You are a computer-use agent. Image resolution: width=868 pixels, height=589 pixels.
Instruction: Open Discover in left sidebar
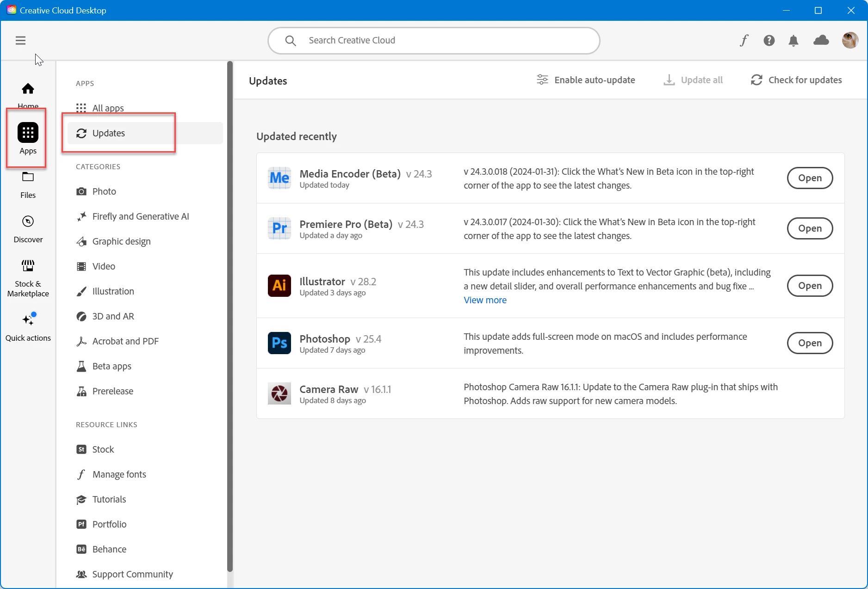point(28,229)
